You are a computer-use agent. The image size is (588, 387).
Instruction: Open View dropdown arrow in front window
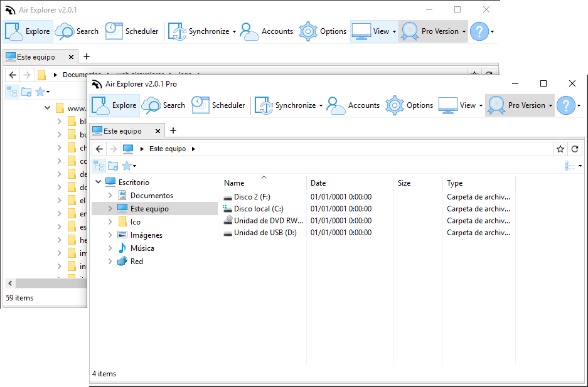481,105
